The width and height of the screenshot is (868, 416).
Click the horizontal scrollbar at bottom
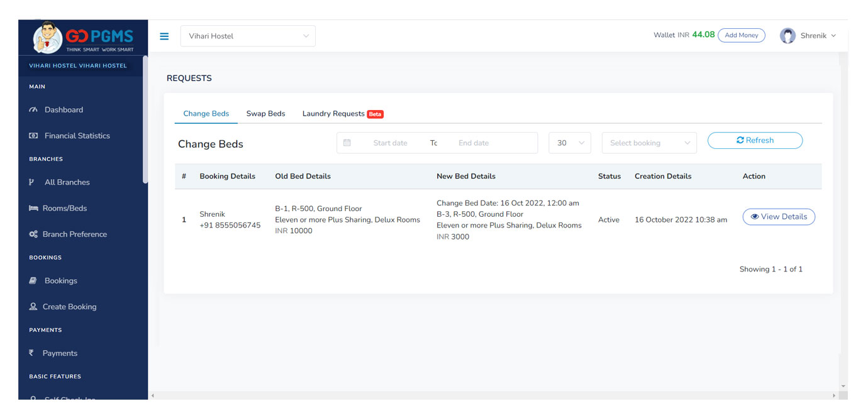pos(493,396)
